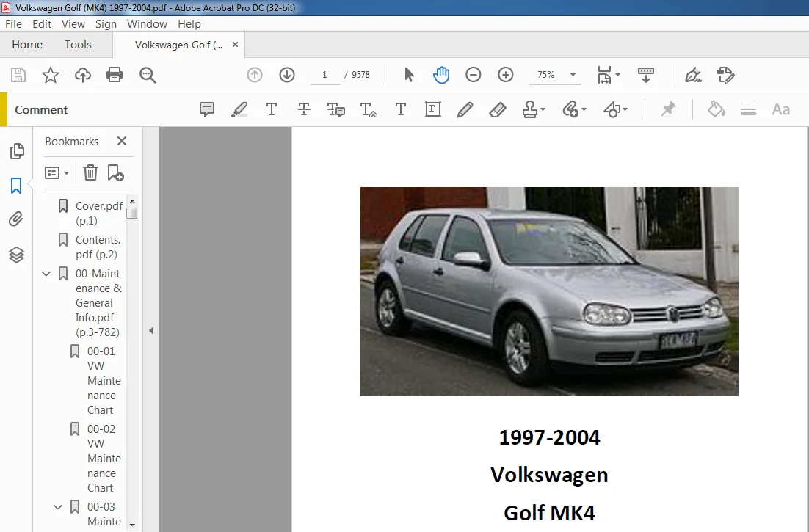Viewport: 809px width, 532px height.
Task: Click the Save file icon
Action: coord(18,76)
